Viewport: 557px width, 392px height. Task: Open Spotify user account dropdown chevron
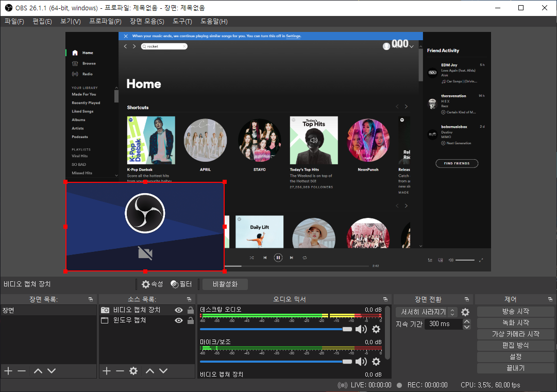pos(412,46)
